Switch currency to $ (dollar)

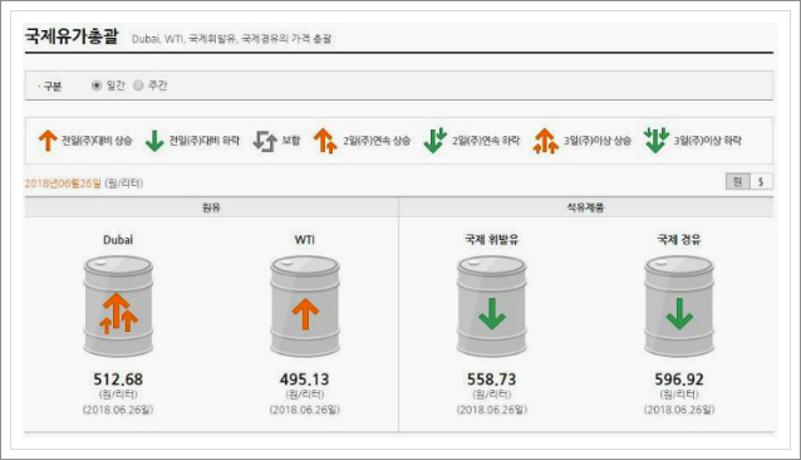[x=761, y=181]
